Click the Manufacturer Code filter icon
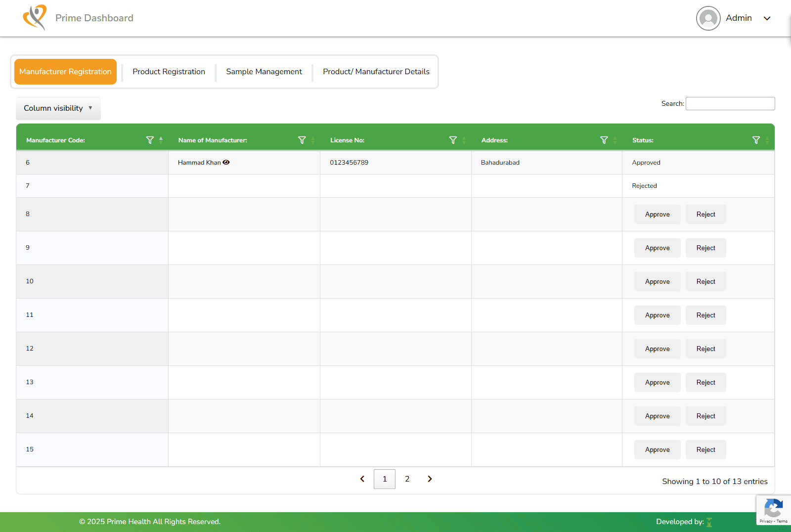This screenshot has height=532, width=791. tap(150, 140)
